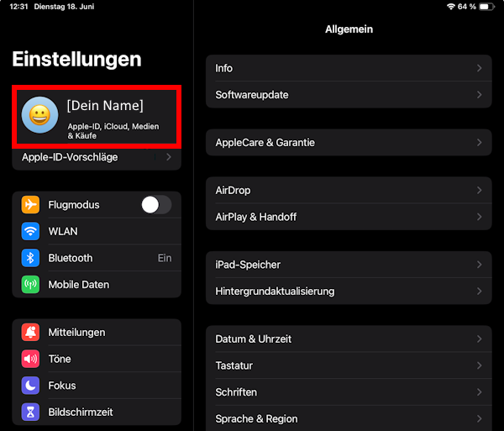Expand Datum & Uhrzeit chevron

click(x=480, y=339)
